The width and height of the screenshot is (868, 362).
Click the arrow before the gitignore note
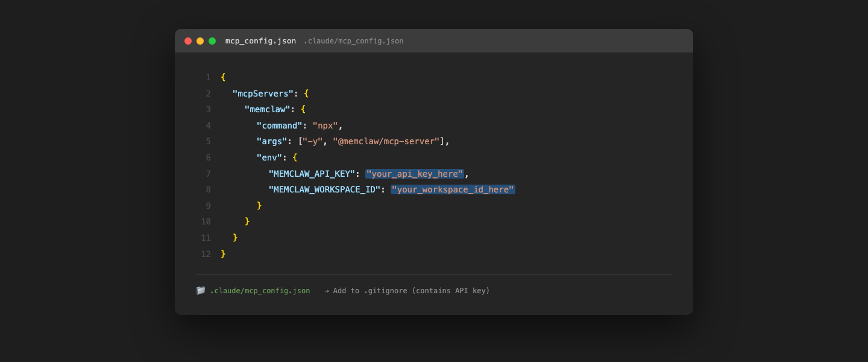(x=326, y=290)
